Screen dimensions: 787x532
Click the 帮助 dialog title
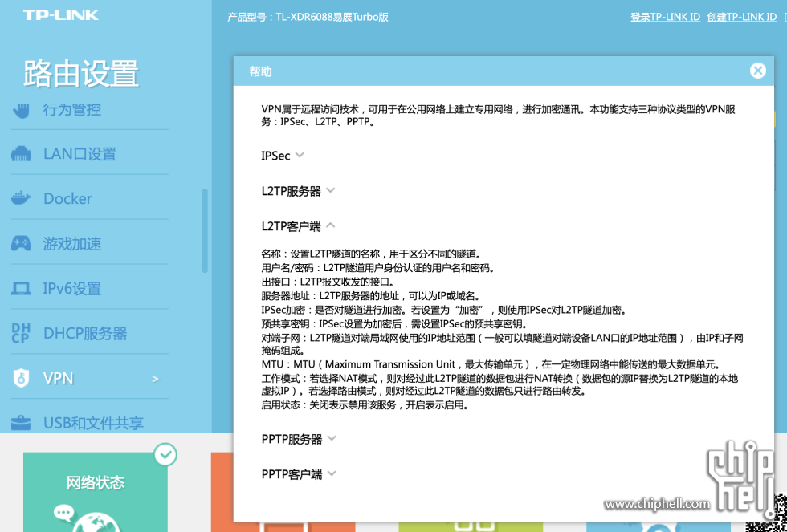tap(260, 71)
